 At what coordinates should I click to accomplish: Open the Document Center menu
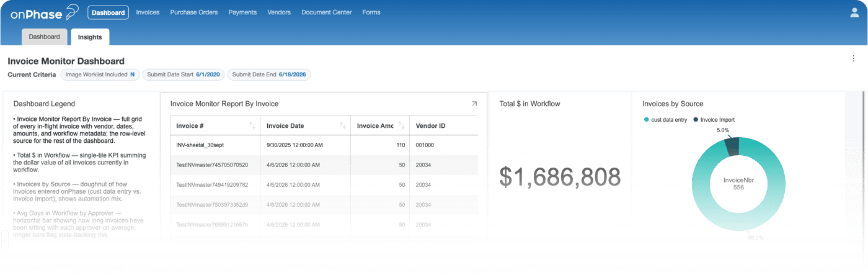[326, 12]
